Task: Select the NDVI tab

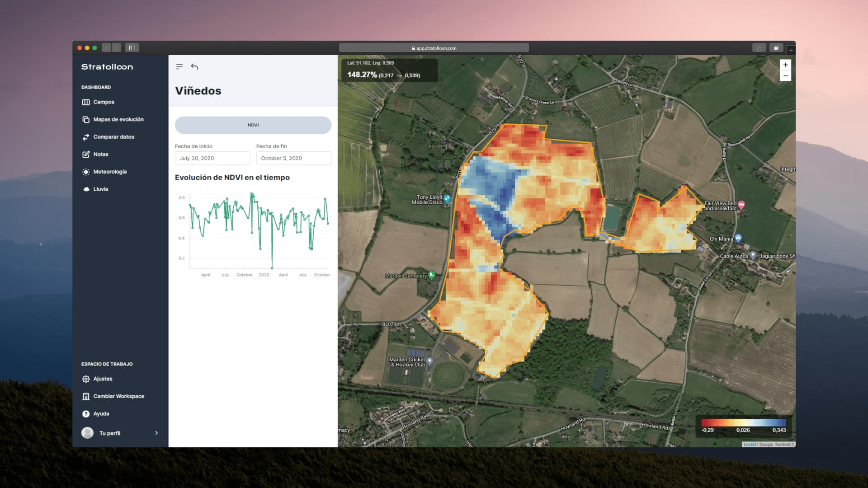Action: pyautogui.click(x=253, y=125)
